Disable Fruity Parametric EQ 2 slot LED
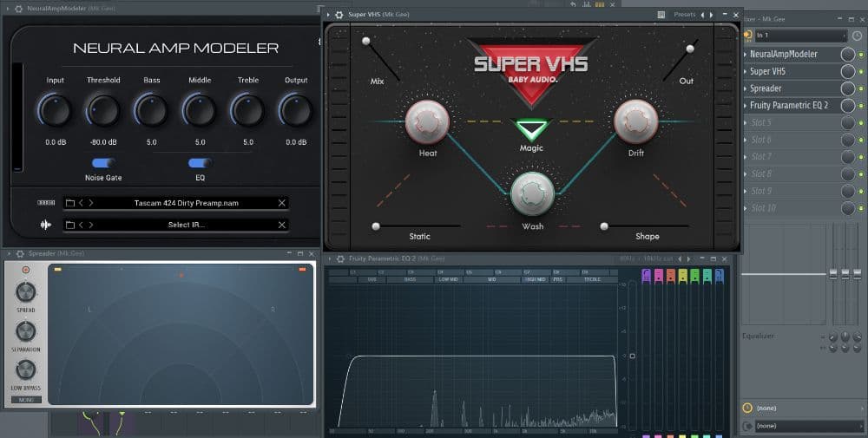Image resolution: width=868 pixels, height=438 pixels. [x=861, y=106]
